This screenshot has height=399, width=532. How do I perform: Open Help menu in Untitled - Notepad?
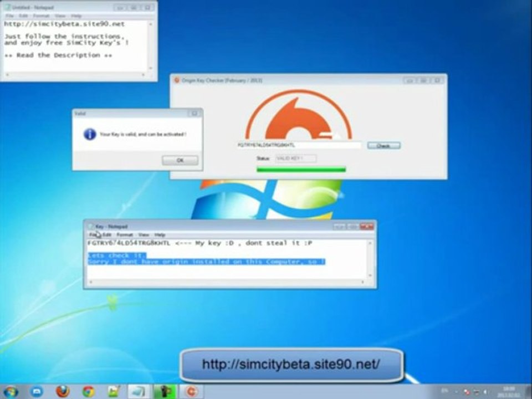tap(76, 16)
